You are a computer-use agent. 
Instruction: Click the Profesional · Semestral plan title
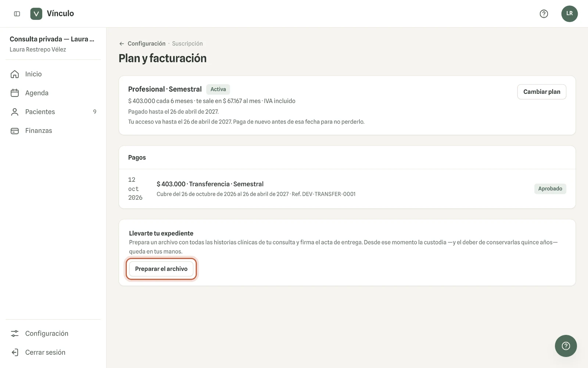165,89
